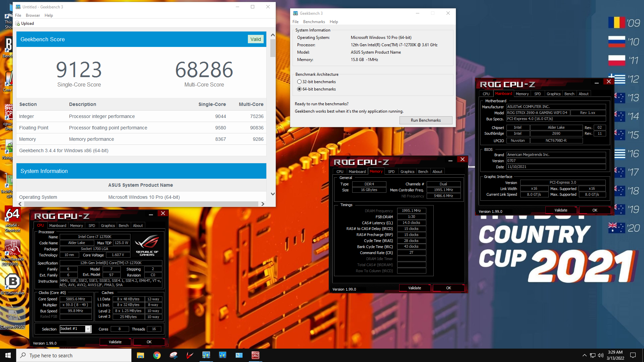Screen dimensions: 644x362
Task: Open the network status tray icon
Action: click(x=593, y=355)
